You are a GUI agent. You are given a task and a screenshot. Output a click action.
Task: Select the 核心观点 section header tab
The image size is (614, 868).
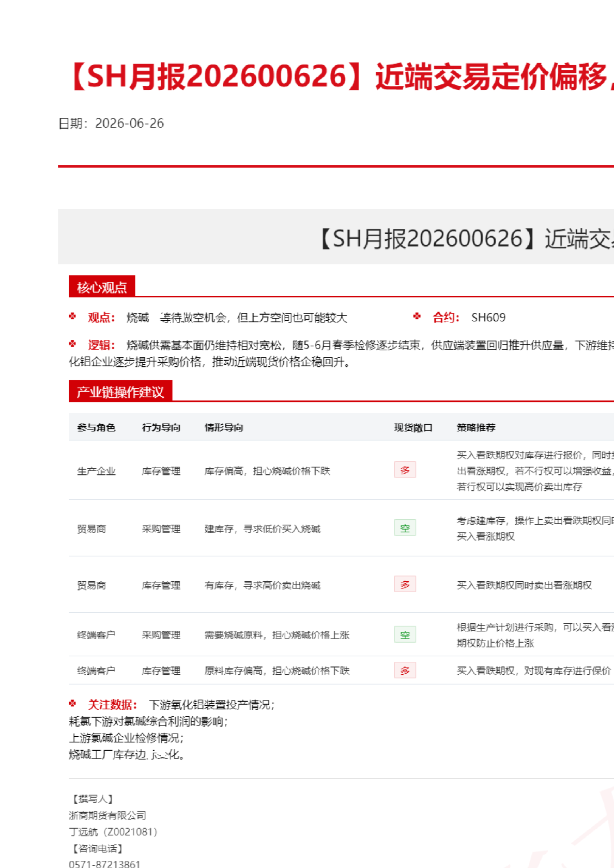pos(102,287)
